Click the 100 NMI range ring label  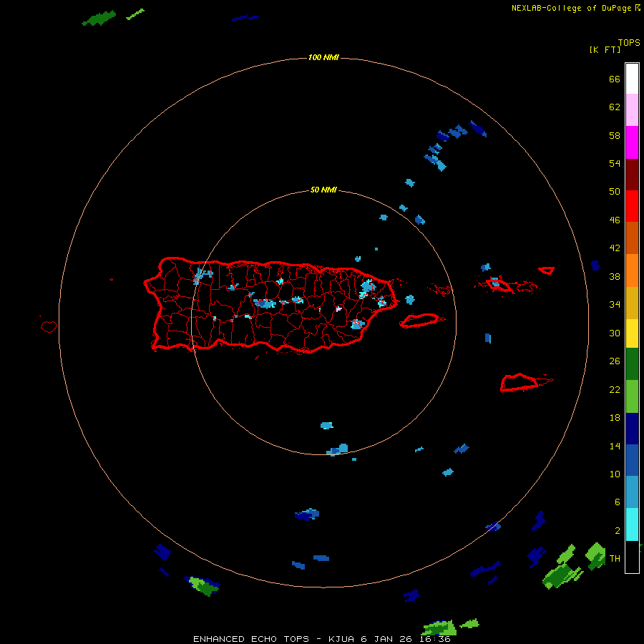click(323, 57)
